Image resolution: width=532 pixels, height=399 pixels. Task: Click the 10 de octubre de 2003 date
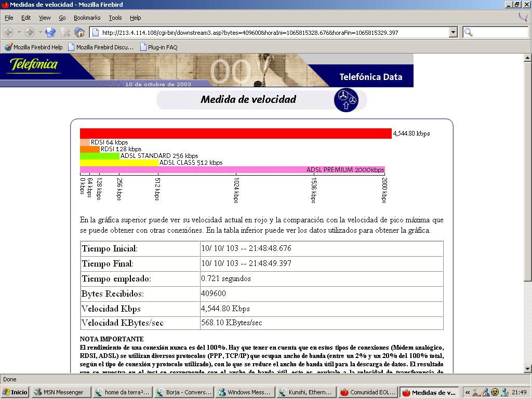tap(158, 84)
